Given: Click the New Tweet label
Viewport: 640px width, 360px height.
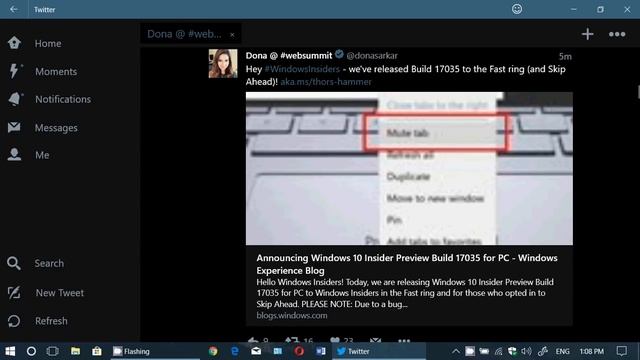Looking at the screenshot, I should (x=60, y=293).
